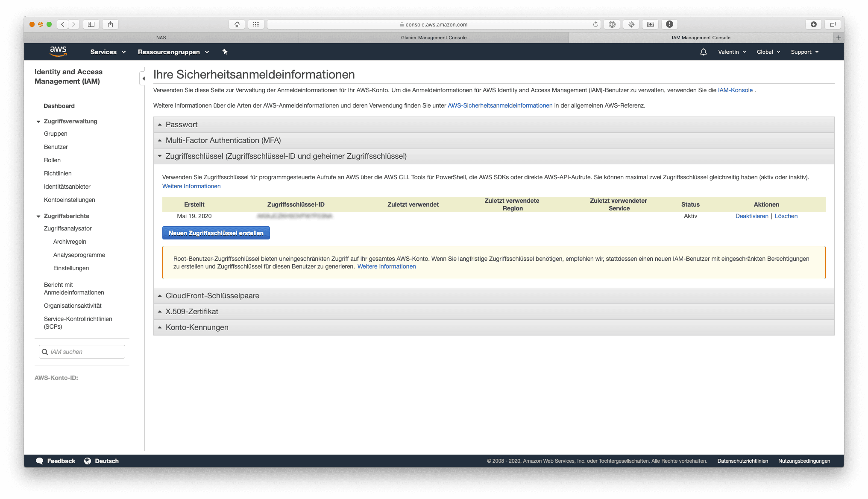868x499 pixels.
Task: Focus the IAM suchen search field
Action: point(82,352)
